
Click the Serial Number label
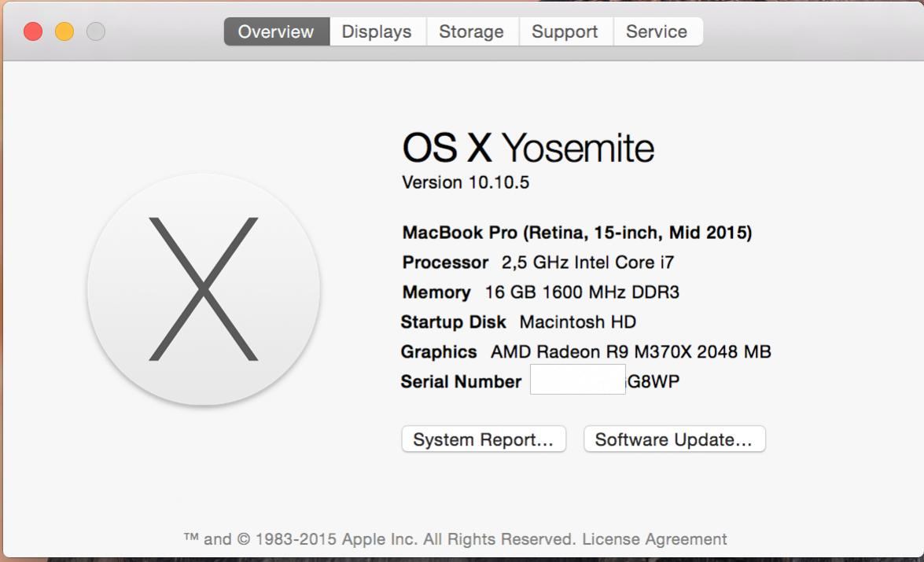(x=461, y=382)
